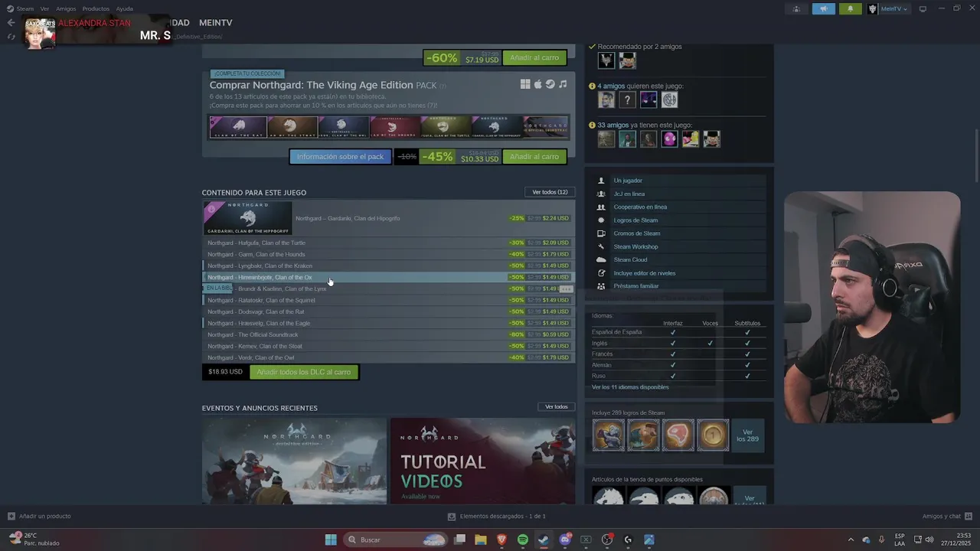Open Vordr, Clan of the Owl DLC
The width and height of the screenshot is (980, 551).
click(x=388, y=357)
